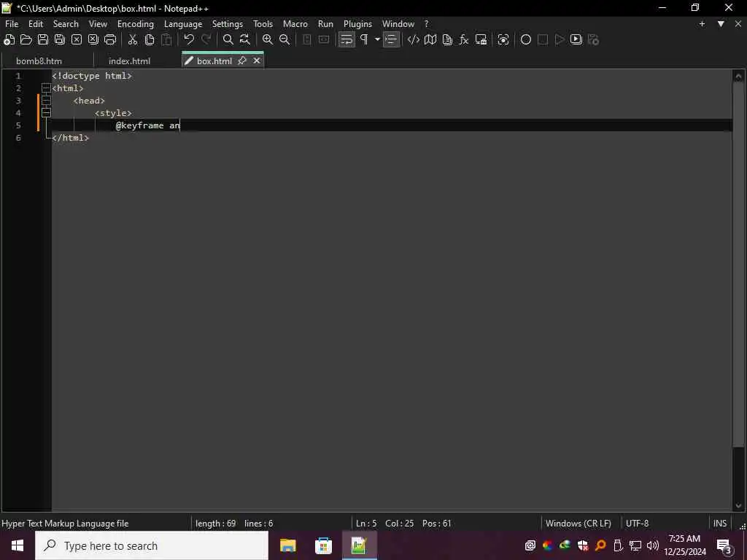
Task: Click Run a macro multiple times icon
Action: click(576, 40)
